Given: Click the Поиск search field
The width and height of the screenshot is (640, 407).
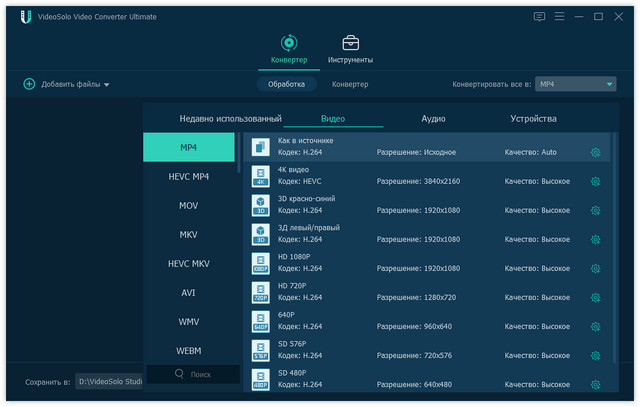Looking at the screenshot, I should (x=194, y=374).
